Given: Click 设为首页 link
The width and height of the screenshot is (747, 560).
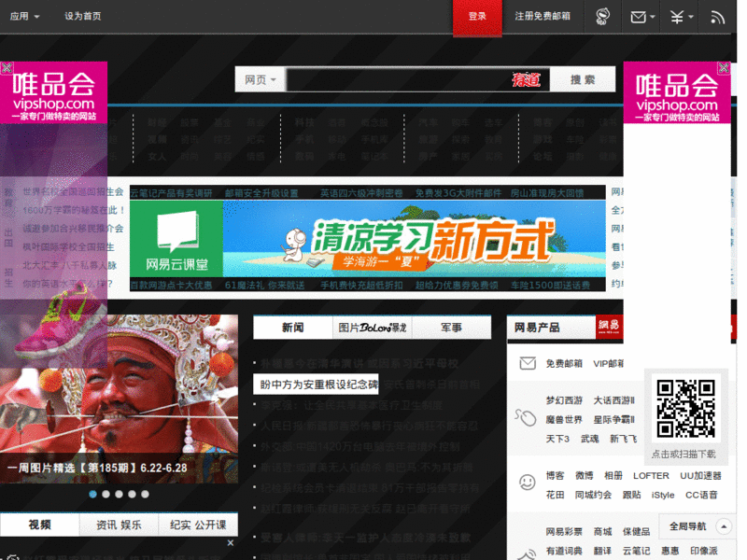Looking at the screenshot, I should (x=82, y=16).
